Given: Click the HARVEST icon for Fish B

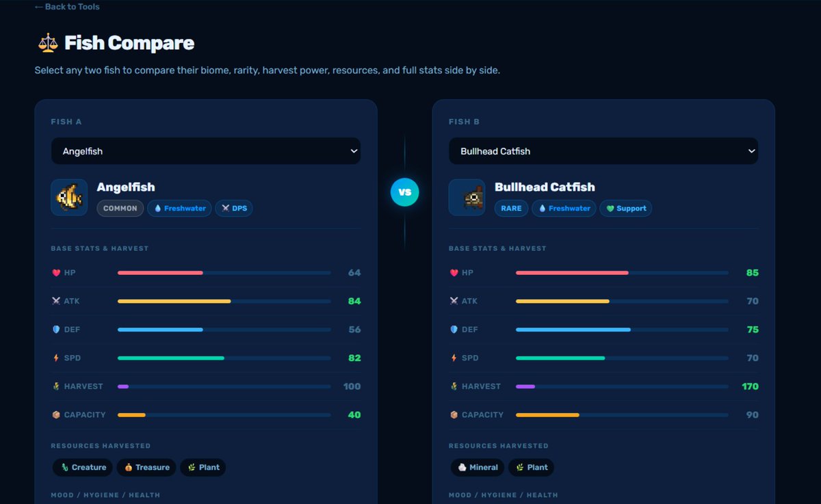Looking at the screenshot, I should 454,386.
